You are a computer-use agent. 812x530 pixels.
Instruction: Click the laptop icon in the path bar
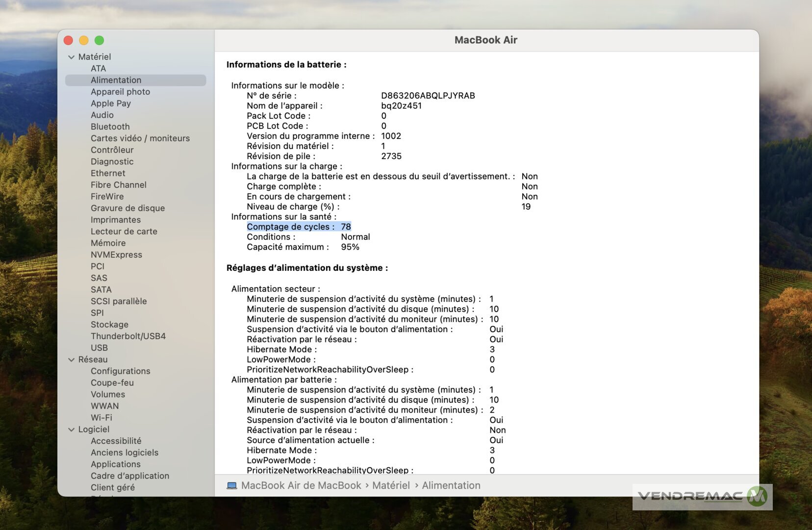(231, 485)
